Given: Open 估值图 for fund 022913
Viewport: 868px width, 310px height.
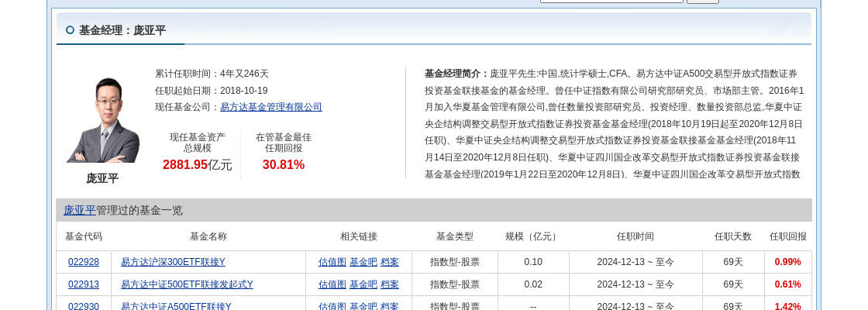Looking at the screenshot, I should coord(332,284).
